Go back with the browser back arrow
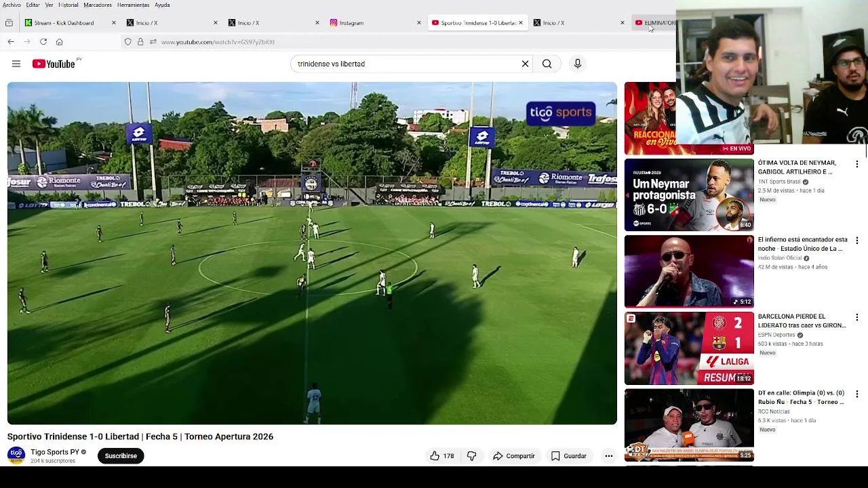Viewport: 868px width, 488px height. point(11,42)
